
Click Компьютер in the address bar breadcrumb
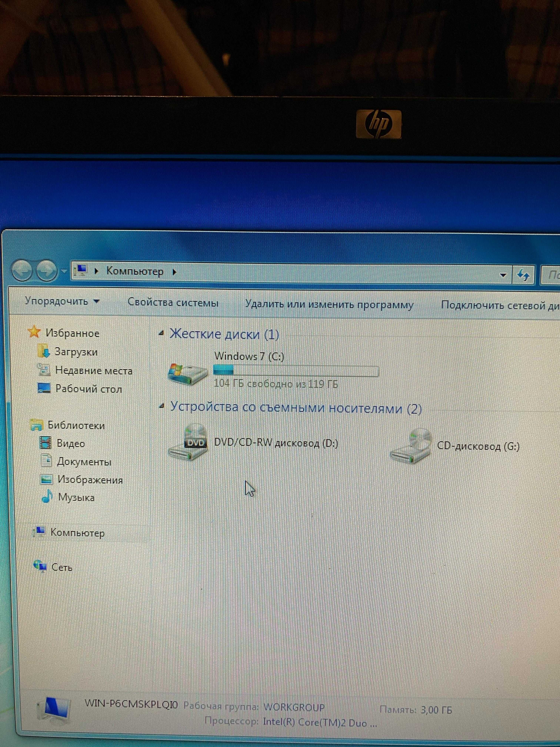click(135, 271)
